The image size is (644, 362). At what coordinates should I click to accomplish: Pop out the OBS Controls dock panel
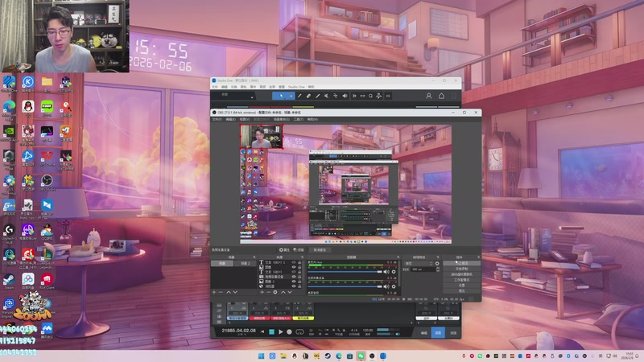(478, 257)
